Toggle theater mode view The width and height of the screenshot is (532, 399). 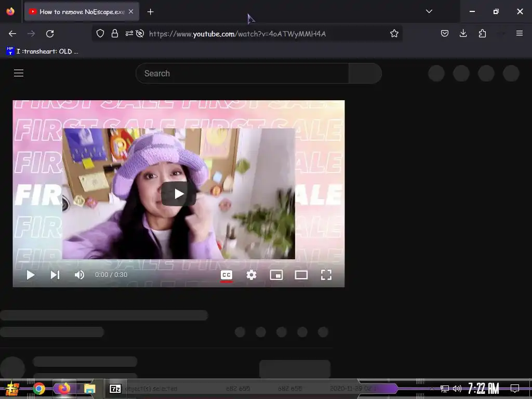coord(301,275)
